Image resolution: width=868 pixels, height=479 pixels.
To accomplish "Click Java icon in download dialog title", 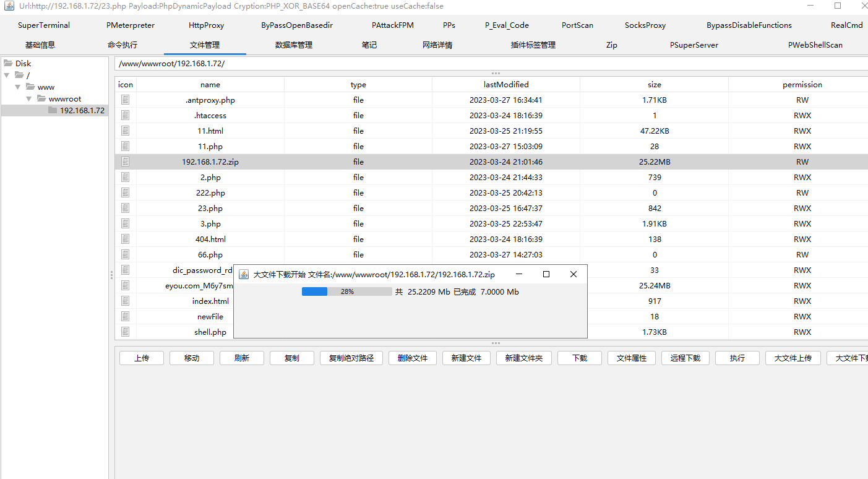I will pyautogui.click(x=244, y=274).
